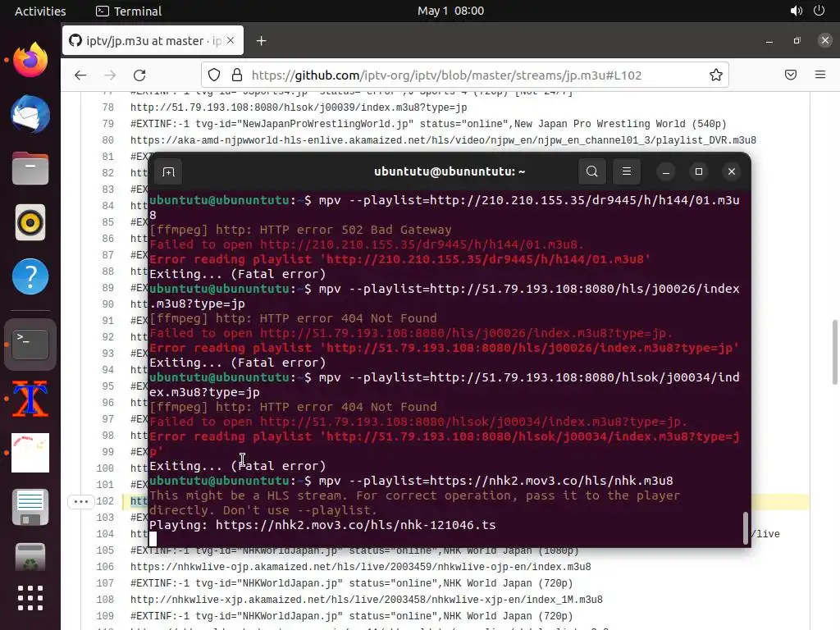Go forward in Firefox
Viewport: 840px width, 630px height.
(110, 75)
